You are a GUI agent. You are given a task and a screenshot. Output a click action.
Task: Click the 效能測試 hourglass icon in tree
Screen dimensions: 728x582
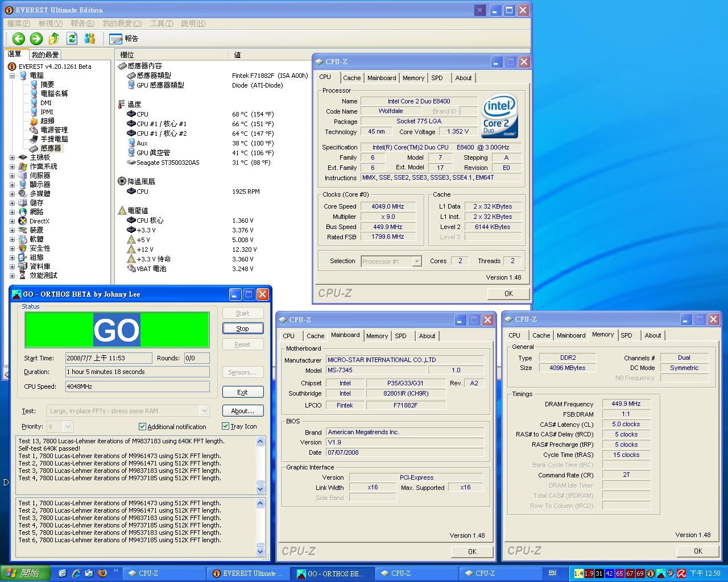23,275
